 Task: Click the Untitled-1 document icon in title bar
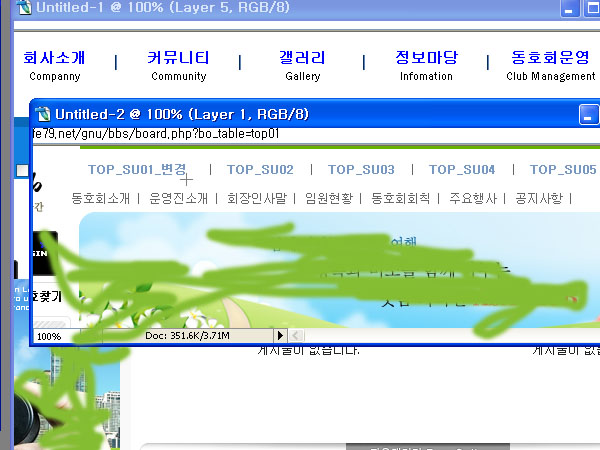click(23, 8)
